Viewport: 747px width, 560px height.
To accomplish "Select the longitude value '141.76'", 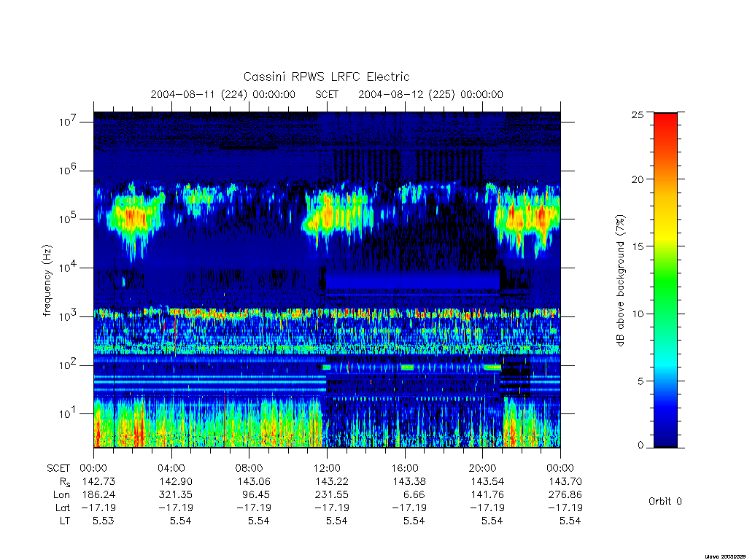I will tap(487, 495).
